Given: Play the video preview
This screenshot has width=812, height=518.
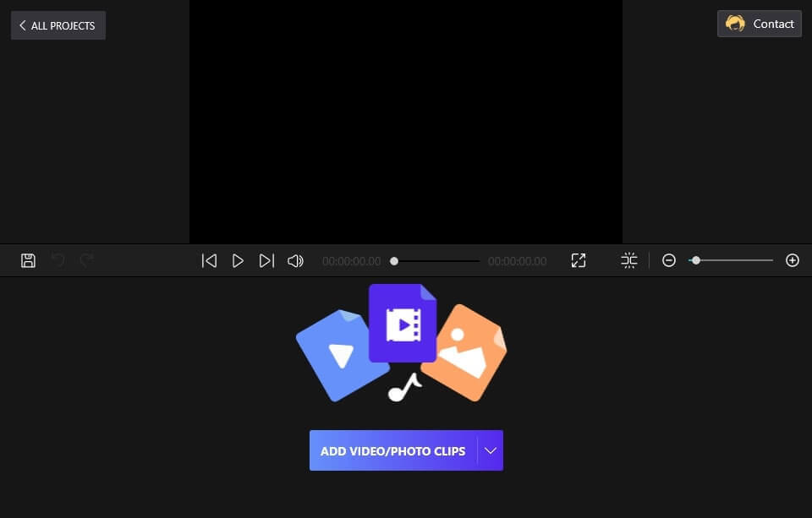Looking at the screenshot, I should [238, 260].
